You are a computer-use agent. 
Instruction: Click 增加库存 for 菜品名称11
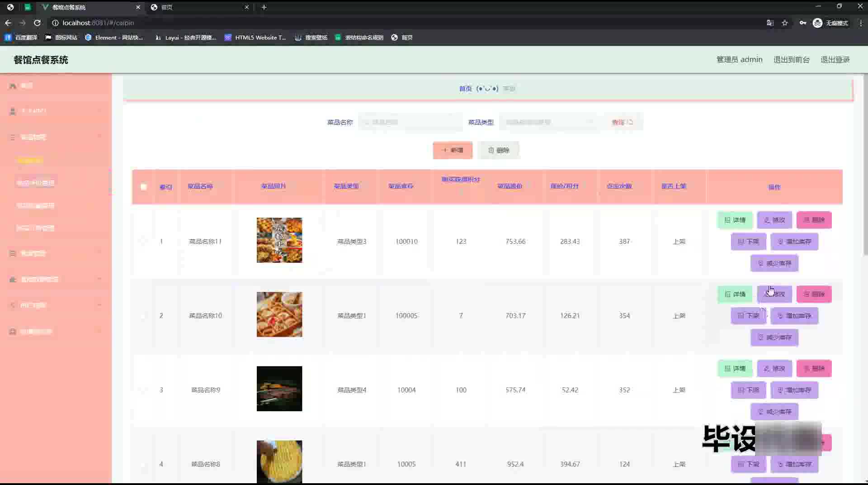[x=794, y=242]
